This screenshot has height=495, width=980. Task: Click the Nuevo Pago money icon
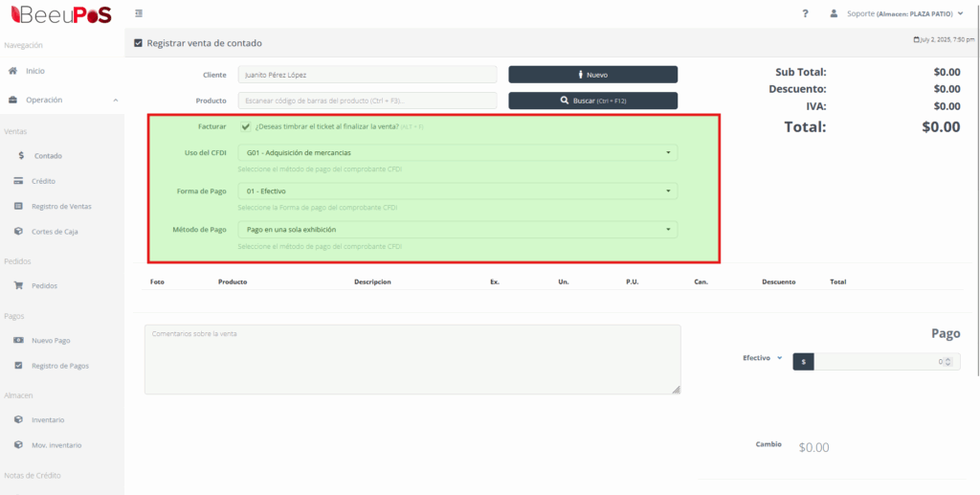click(19, 341)
